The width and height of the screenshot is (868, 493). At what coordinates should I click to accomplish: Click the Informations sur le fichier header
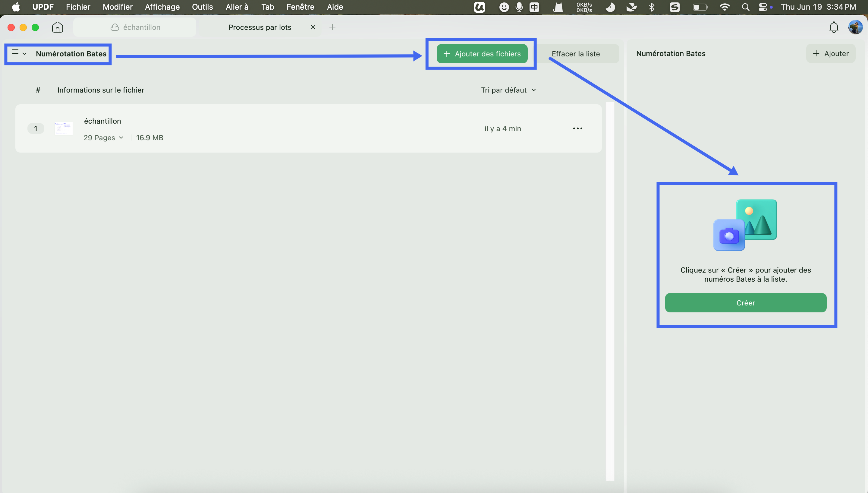[101, 90]
